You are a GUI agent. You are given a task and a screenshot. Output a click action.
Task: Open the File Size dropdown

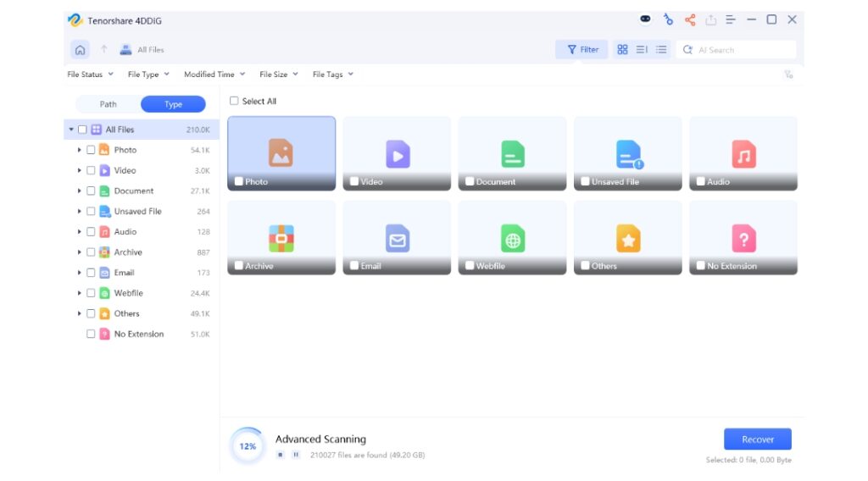[278, 74]
